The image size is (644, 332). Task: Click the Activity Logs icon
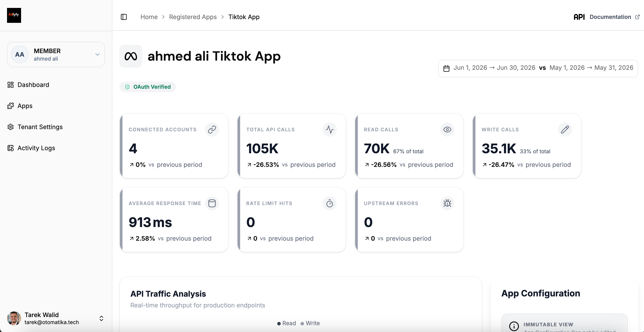pyautogui.click(x=11, y=148)
